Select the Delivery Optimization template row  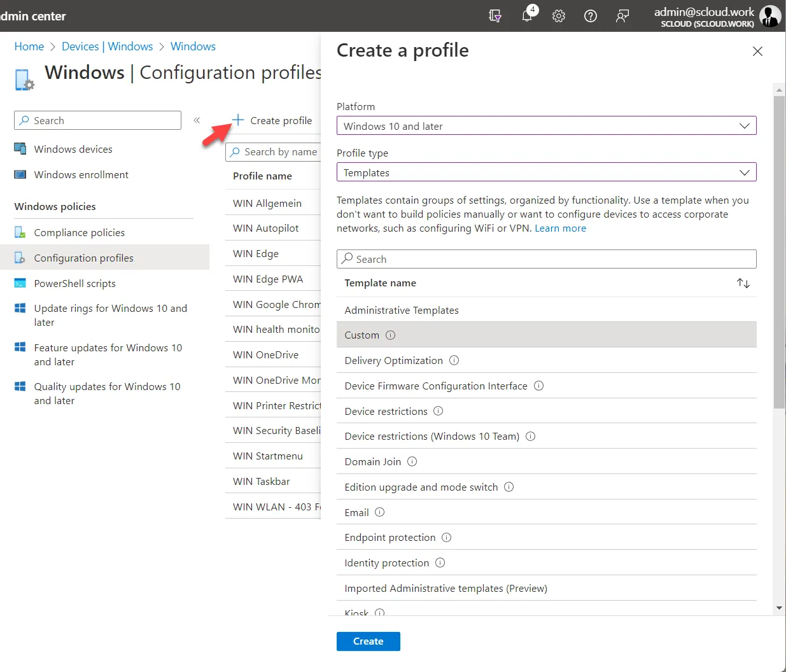(546, 360)
